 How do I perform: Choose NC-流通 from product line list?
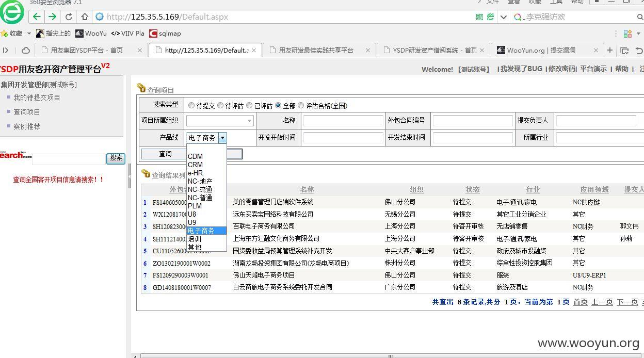click(x=206, y=189)
